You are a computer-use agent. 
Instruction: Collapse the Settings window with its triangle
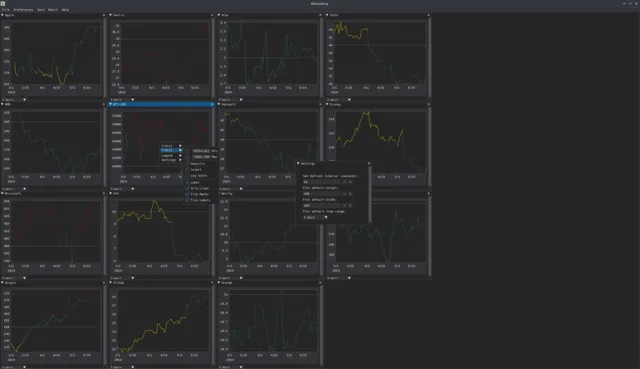[298, 163]
